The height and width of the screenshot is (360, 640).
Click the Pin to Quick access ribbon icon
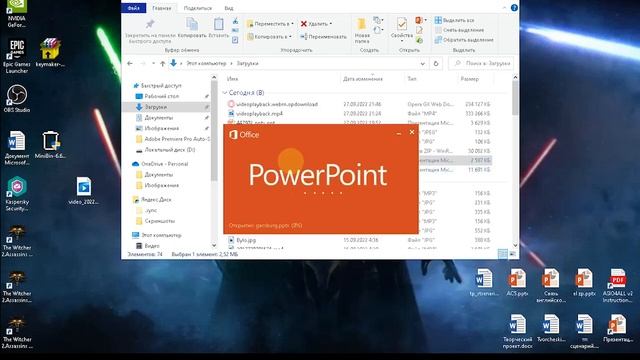coord(150,24)
